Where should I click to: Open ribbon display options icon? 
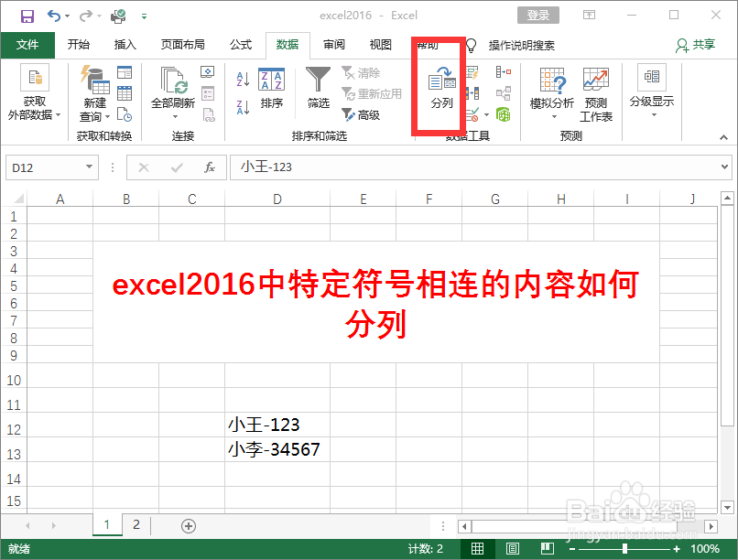pyautogui.click(x=589, y=15)
